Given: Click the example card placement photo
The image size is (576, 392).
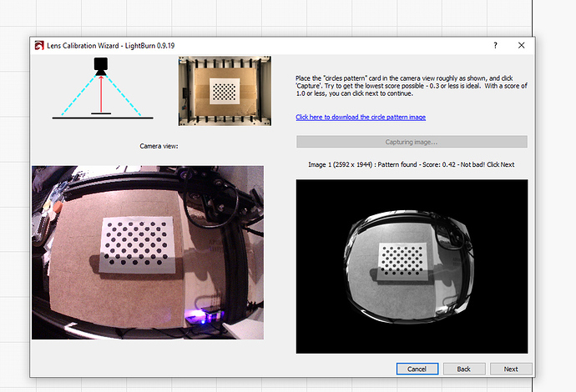Looking at the screenshot, I should point(225,91).
